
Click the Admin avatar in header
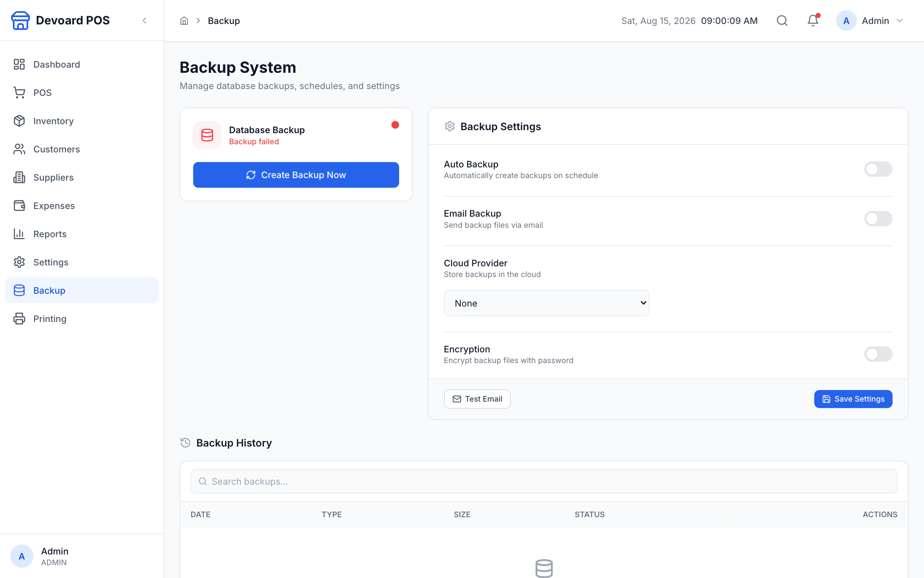coord(846,21)
